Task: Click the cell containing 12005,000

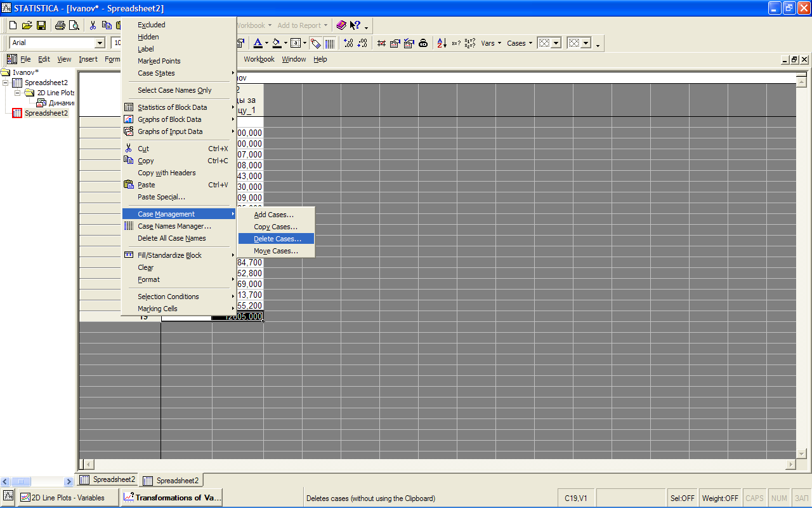Action: (x=237, y=316)
